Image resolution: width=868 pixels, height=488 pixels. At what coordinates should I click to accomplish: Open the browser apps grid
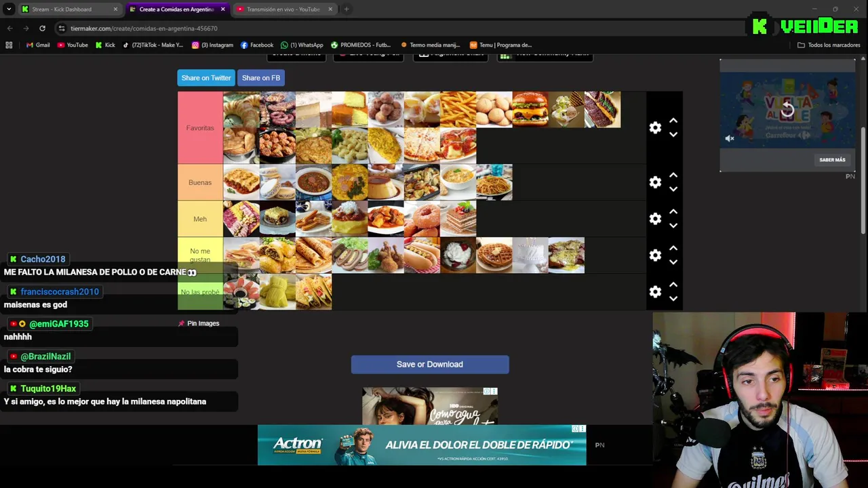9,45
